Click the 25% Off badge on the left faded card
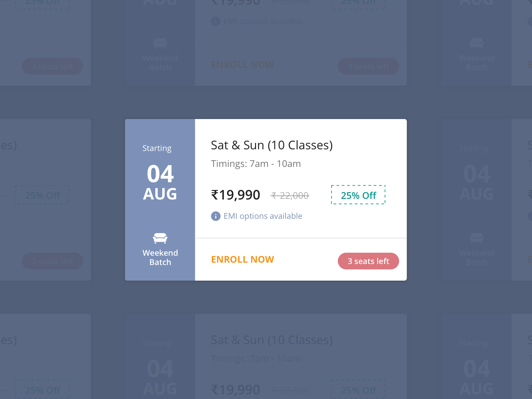This screenshot has width=532, height=399. tap(42, 195)
